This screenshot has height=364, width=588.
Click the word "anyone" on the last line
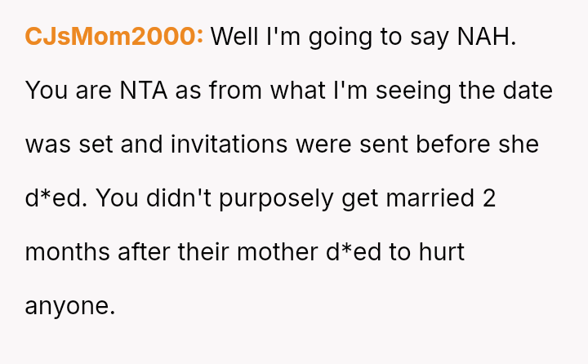coord(69,306)
